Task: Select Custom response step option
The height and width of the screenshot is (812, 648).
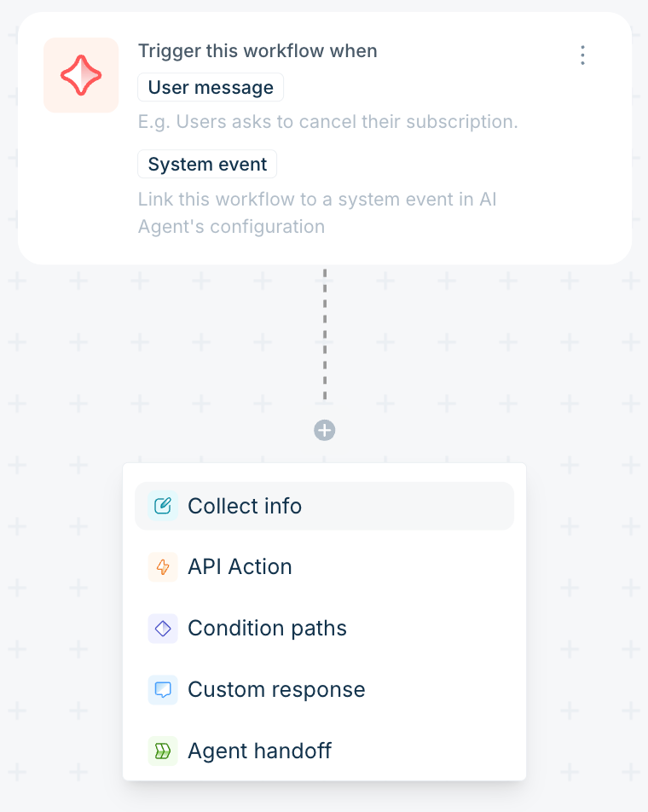Action: [x=325, y=690]
